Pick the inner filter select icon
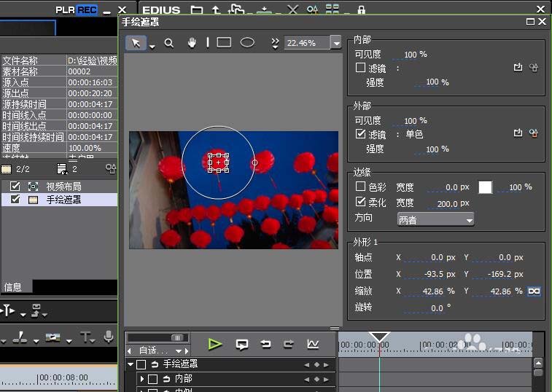 point(518,67)
